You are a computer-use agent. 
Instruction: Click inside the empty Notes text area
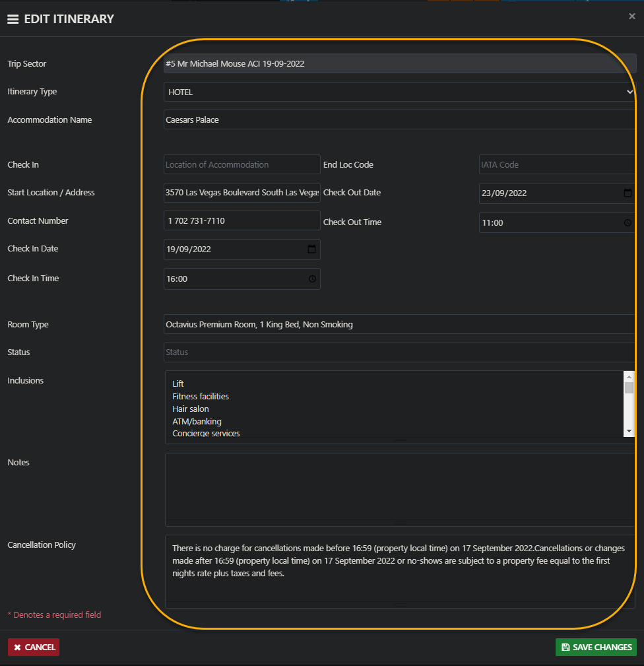[399, 487]
